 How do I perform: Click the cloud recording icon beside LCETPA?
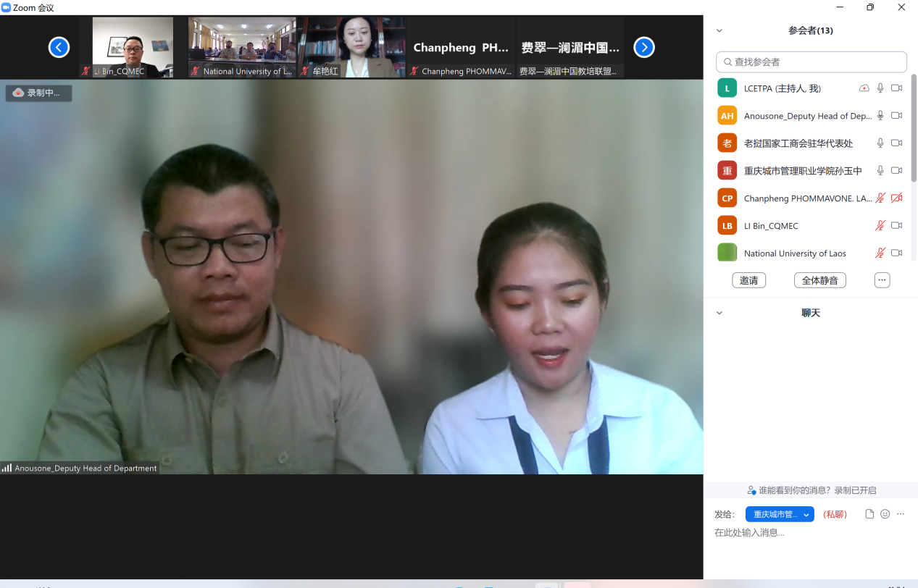pyautogui.click(x=864, y=88)
